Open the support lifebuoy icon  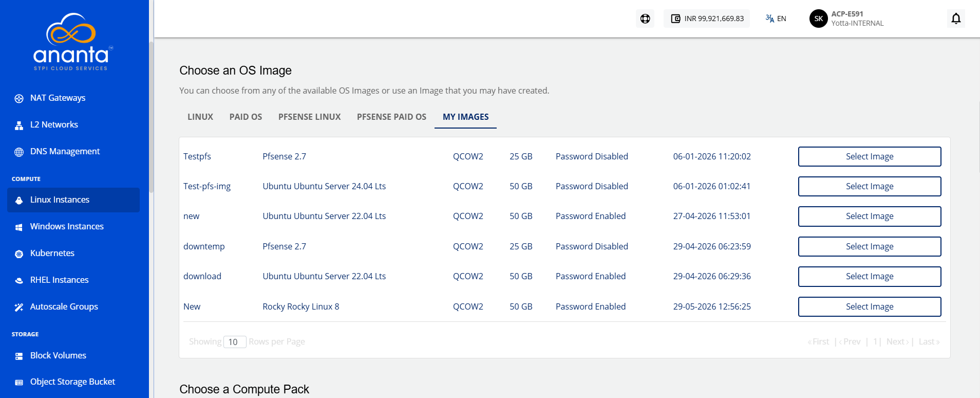(645, 19)
